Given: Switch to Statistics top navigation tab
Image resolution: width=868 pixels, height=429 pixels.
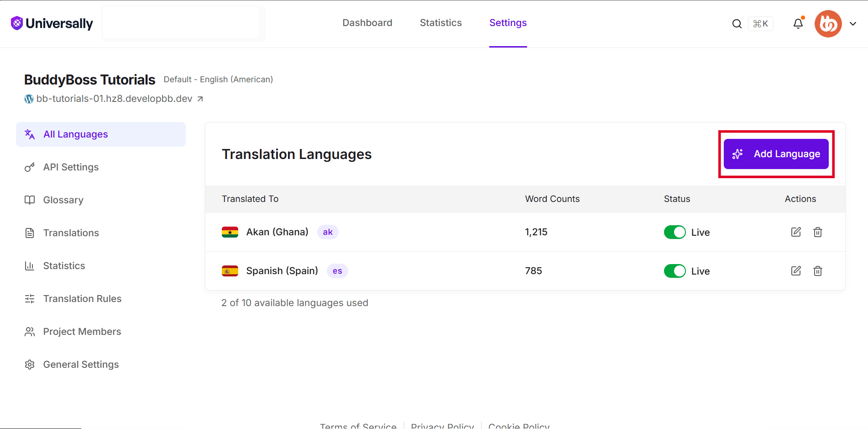Looking at the screenshot, I should [x=441, y=23].
